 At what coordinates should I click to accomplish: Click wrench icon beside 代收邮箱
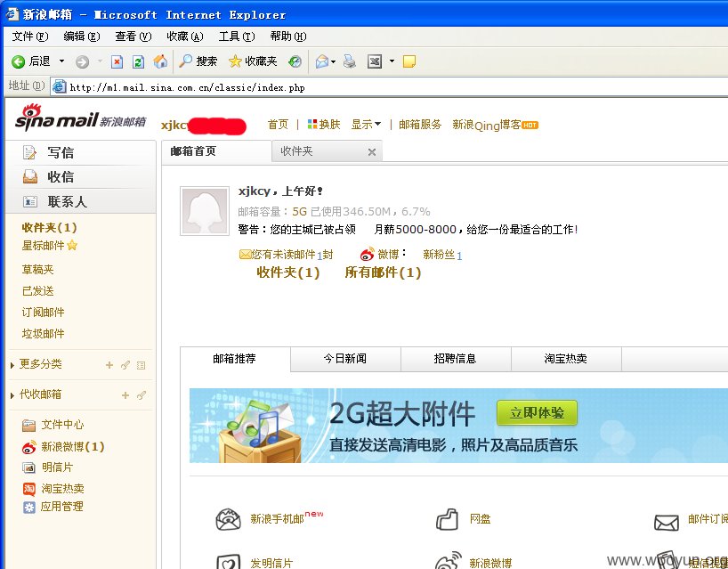click(x=142, y=395)
